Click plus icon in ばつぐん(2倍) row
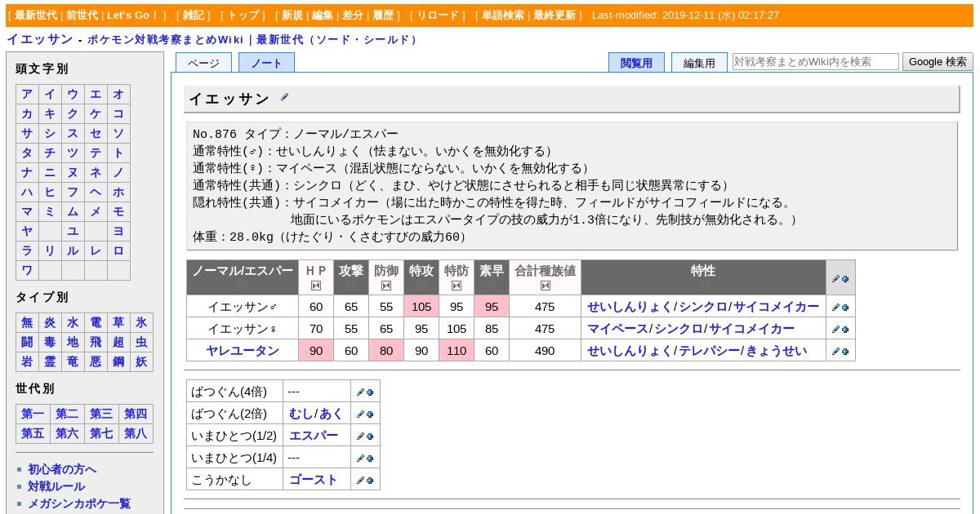 [x=370, y=414]
